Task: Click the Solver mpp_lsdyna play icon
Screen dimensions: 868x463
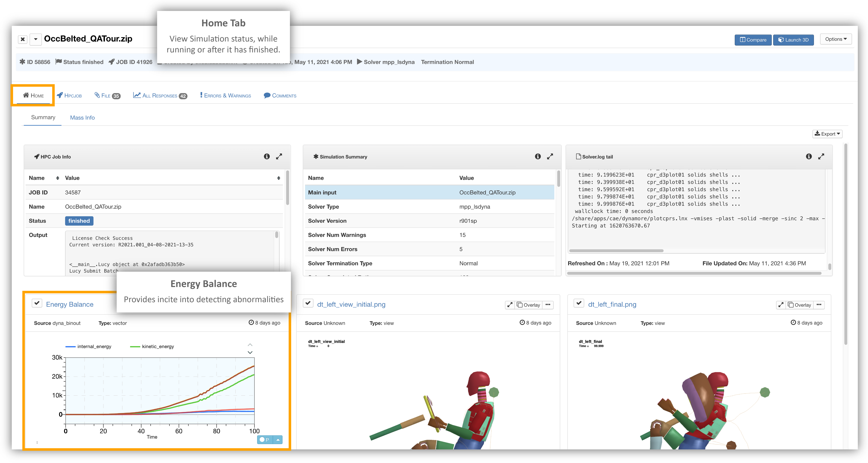Action: click(359, 62)
